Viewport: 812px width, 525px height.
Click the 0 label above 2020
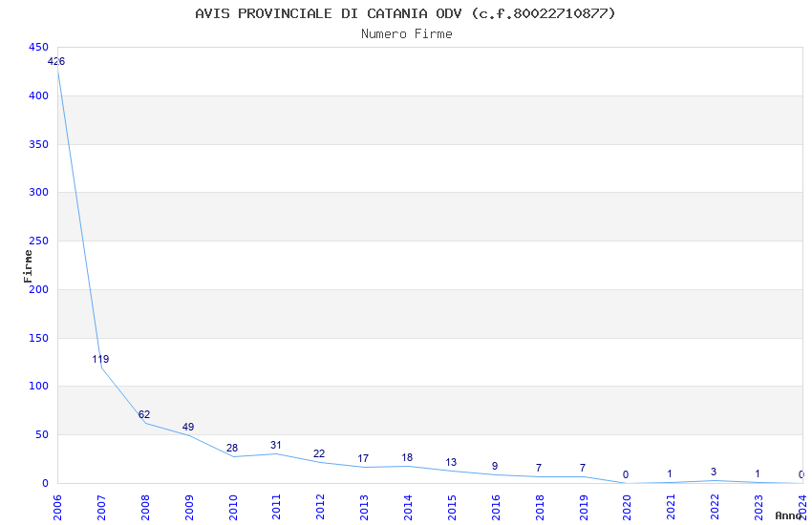(x=626, y=474)
